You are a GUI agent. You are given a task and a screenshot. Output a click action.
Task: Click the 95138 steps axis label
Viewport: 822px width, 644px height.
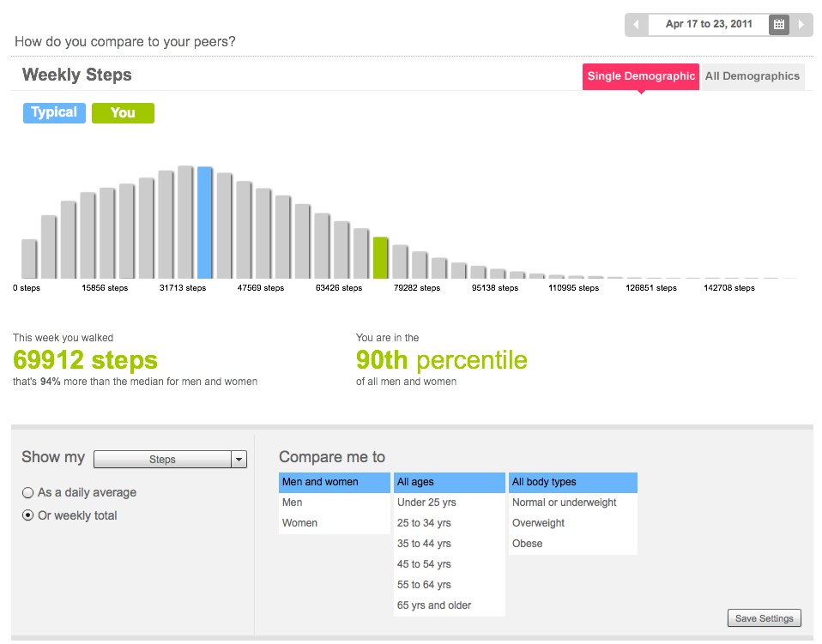click(x=495, y=287)
